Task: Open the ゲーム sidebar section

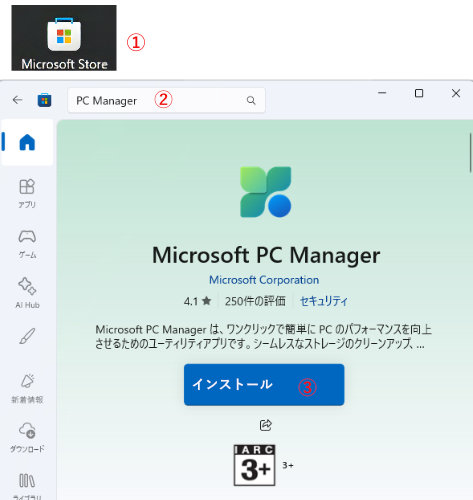Action: [x=27, y=244]
